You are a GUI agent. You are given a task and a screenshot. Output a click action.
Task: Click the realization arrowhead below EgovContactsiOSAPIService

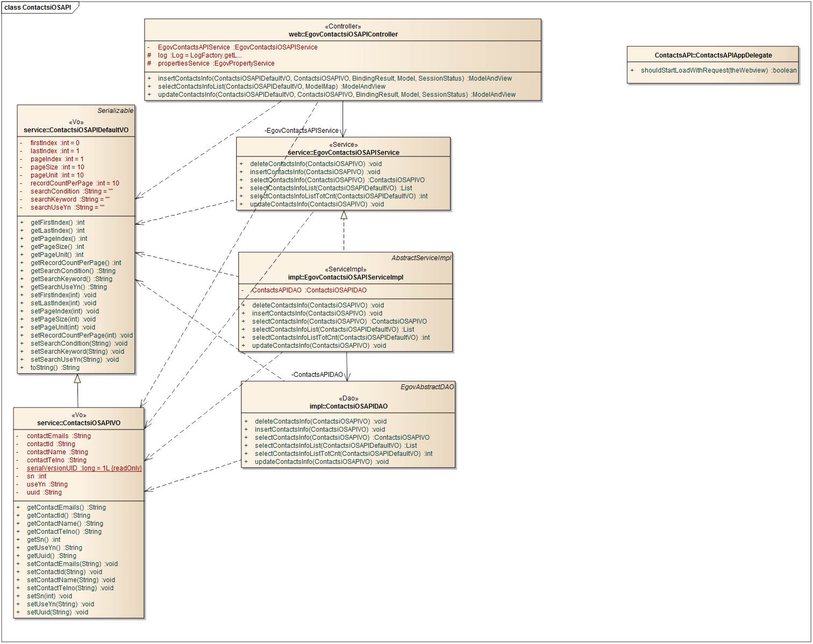click(x=344, y=216)
